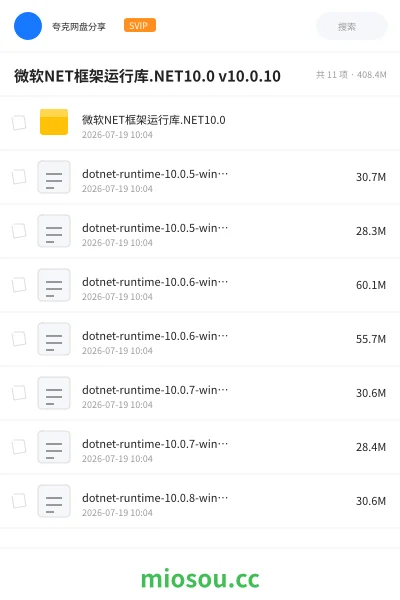Click the file icon of the 30.7M dotnet-runtime-10.0.5
This screenshot has width=400, height=600.
click(x=54, y=177)
